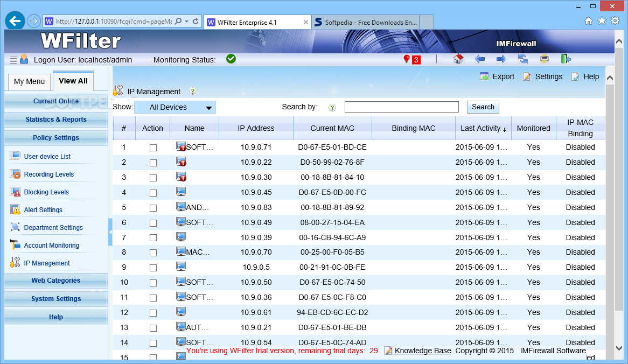The image size is (628, 364).
Task: Check the Action box for row 3 (10.9.0.30)
Action: point(153,178)
